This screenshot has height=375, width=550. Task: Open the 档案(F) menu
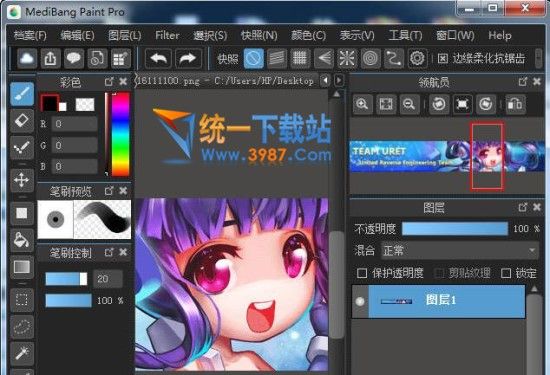[30, 35]
